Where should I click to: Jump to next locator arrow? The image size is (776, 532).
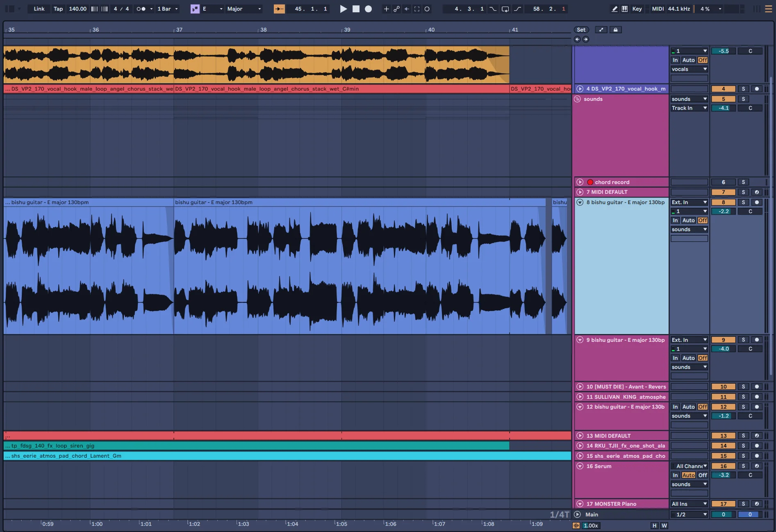586,39
